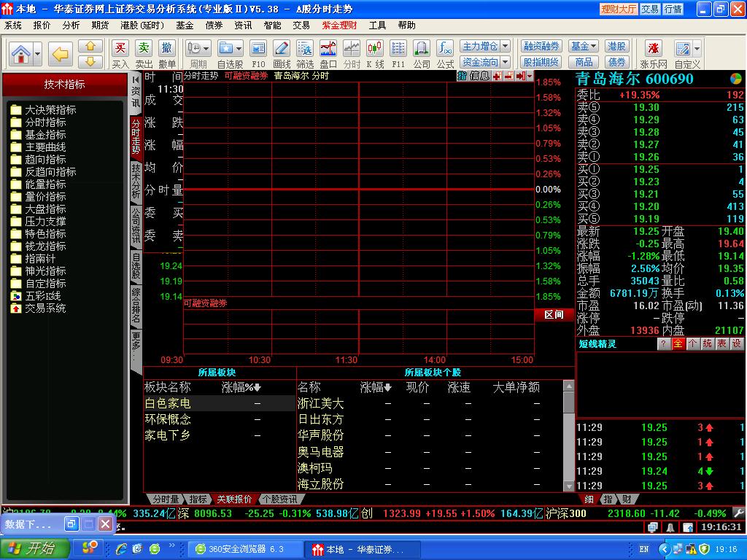Click the yellow up arrow button

[x=90, y=46]
